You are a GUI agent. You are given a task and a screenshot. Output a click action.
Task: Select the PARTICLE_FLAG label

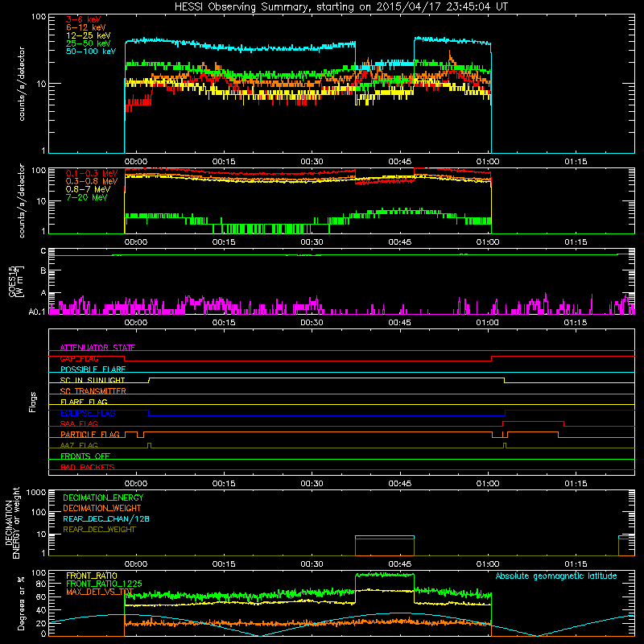tap(90, 435)
